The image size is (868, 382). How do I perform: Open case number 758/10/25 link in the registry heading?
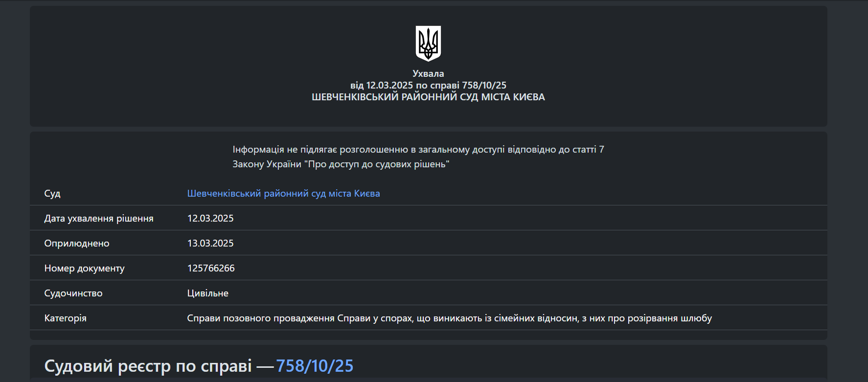click(315, 366)
